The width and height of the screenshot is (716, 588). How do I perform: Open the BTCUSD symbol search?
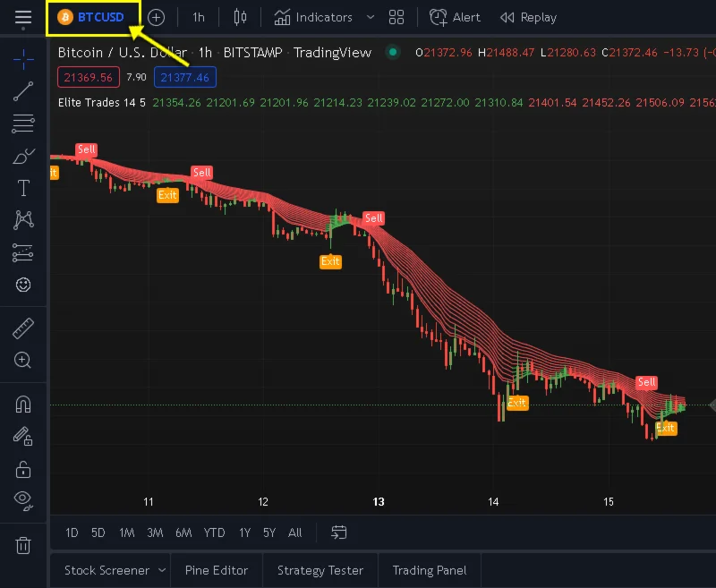[91, 17]
